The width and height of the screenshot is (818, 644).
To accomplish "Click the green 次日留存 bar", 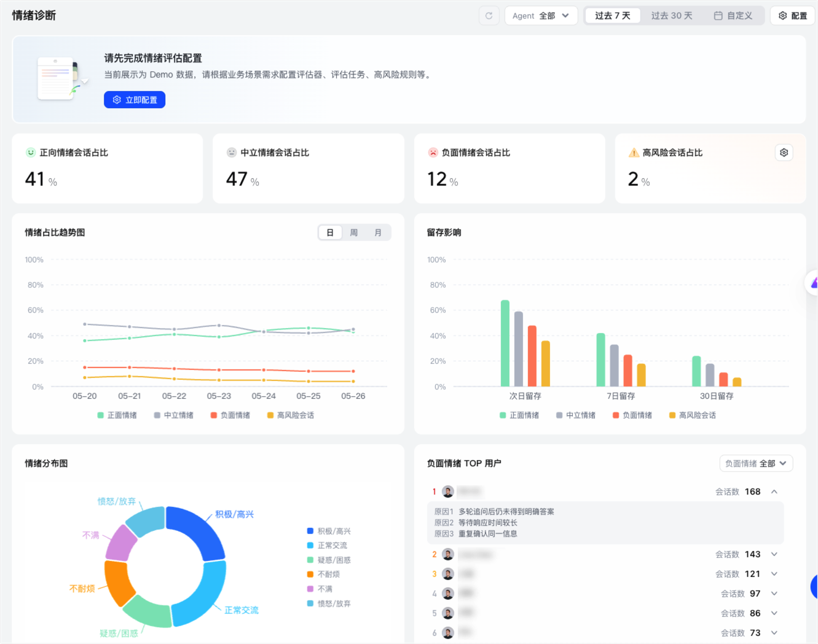I will coord(505,343).
